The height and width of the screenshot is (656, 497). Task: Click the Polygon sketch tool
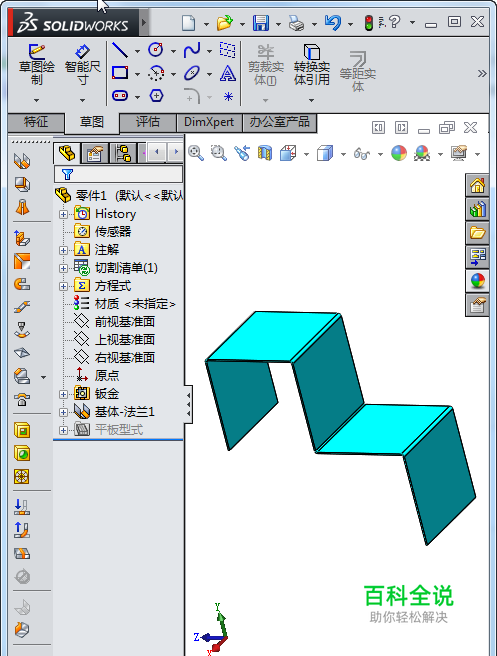156,96
